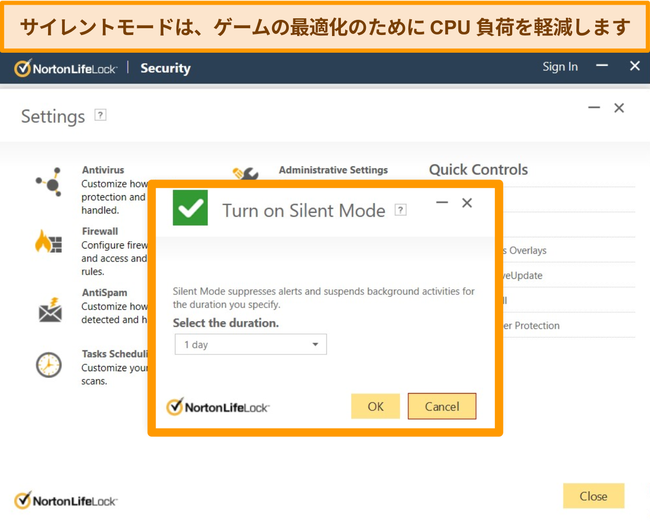Click the Tasks Scheduling clock icon

pos(49,365)
